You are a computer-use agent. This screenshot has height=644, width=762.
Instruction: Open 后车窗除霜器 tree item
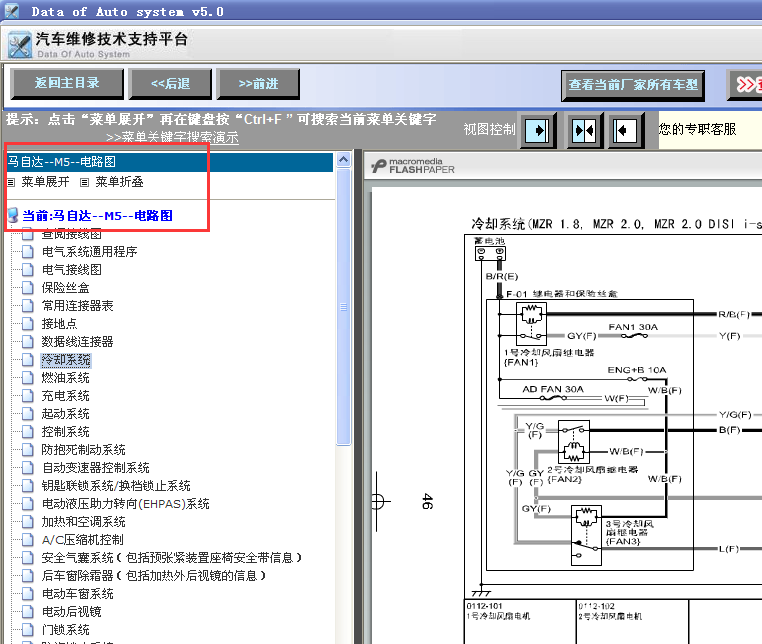(x=154, y=575)
